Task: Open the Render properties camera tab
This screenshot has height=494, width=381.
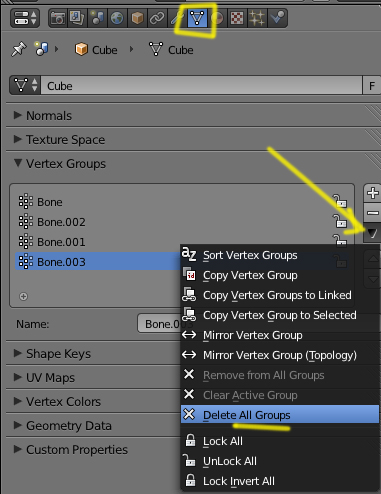Action: [x=58, y=18]
